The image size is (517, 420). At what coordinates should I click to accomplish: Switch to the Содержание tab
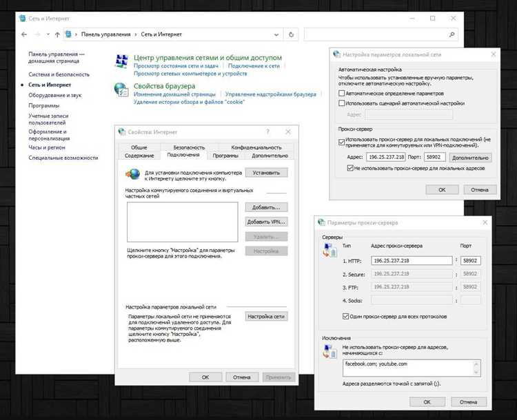pyautogui.click(x=139, y=156)
